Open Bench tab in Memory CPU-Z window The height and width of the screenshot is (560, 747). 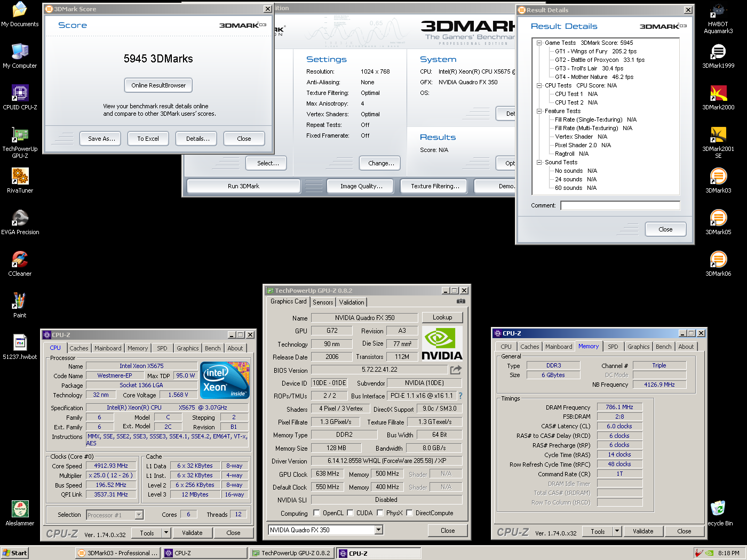click(x=664, y=347)
